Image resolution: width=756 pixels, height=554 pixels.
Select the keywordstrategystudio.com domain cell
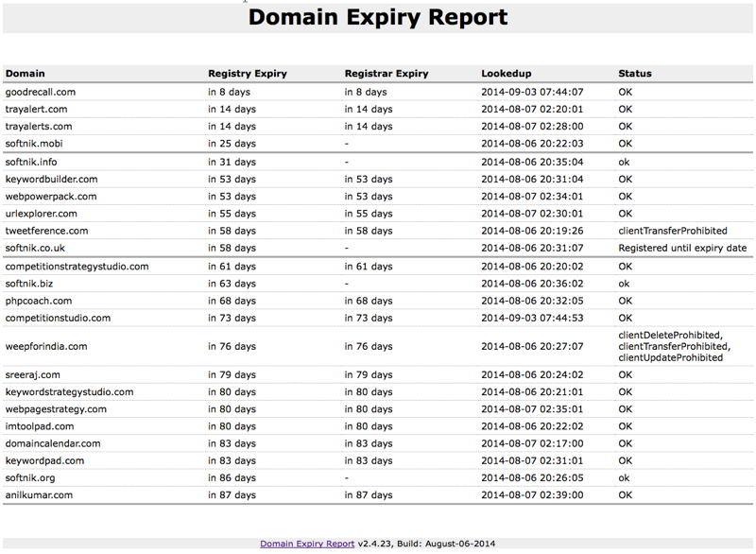pos(69,392)
